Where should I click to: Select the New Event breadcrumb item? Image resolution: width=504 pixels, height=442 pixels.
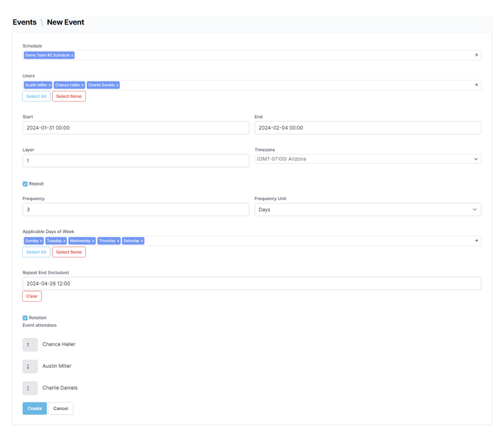click(x=66, y=22)
